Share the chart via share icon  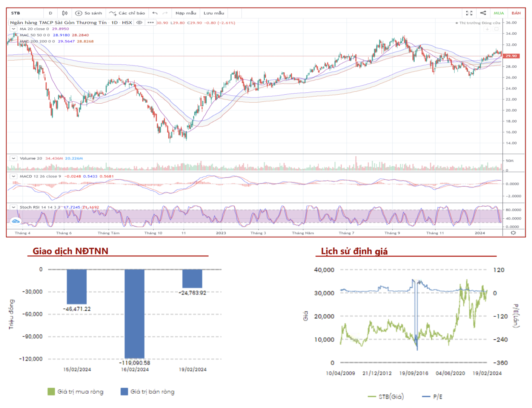point(483,13)
